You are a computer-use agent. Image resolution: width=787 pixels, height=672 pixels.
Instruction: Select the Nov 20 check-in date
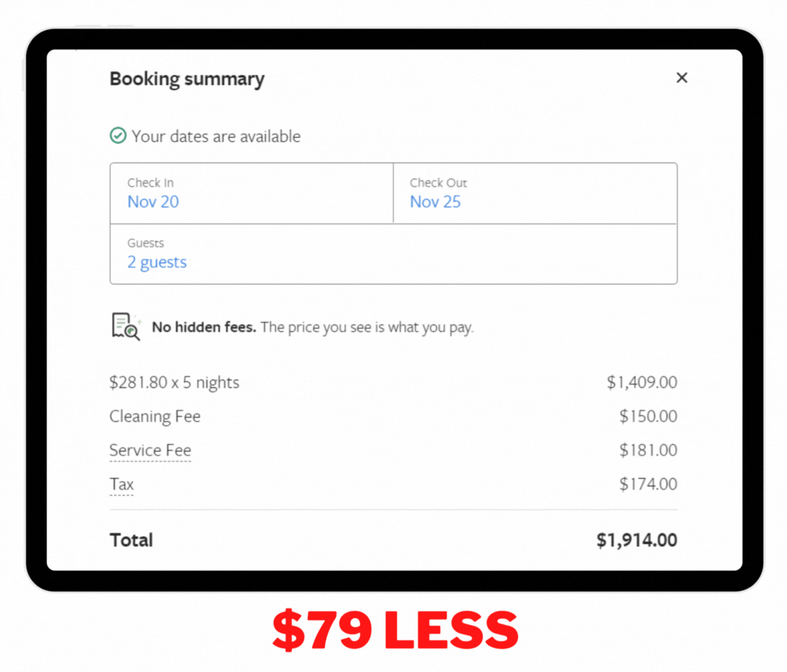point(153,202)
